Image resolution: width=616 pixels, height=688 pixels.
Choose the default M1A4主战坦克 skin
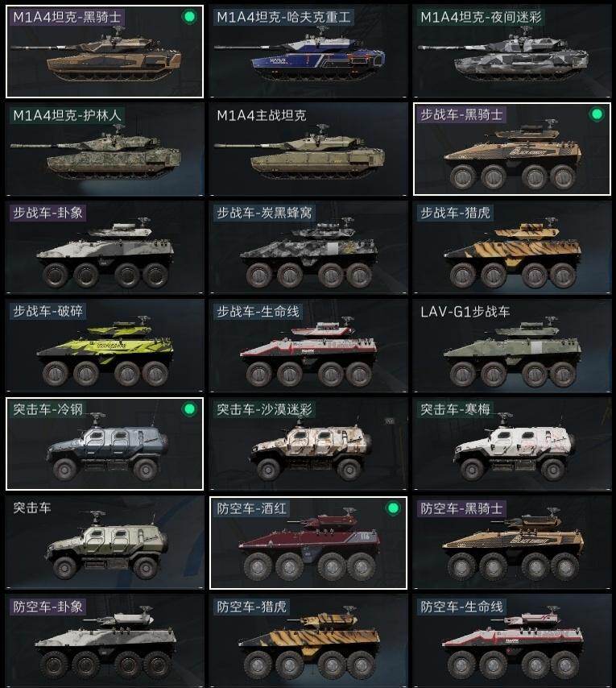[308, 149]
